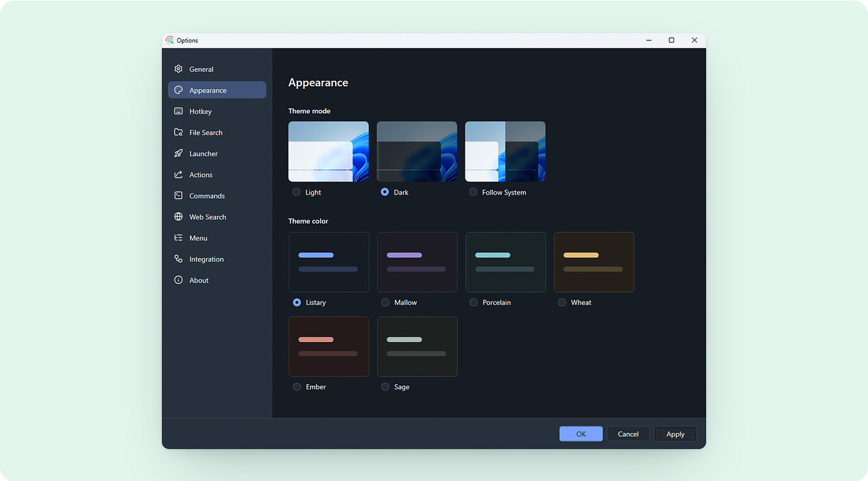The width and height of the screenshot is (868, 481).
Task: Pick the Sage green color card
Action: click(x=417, y=346)
